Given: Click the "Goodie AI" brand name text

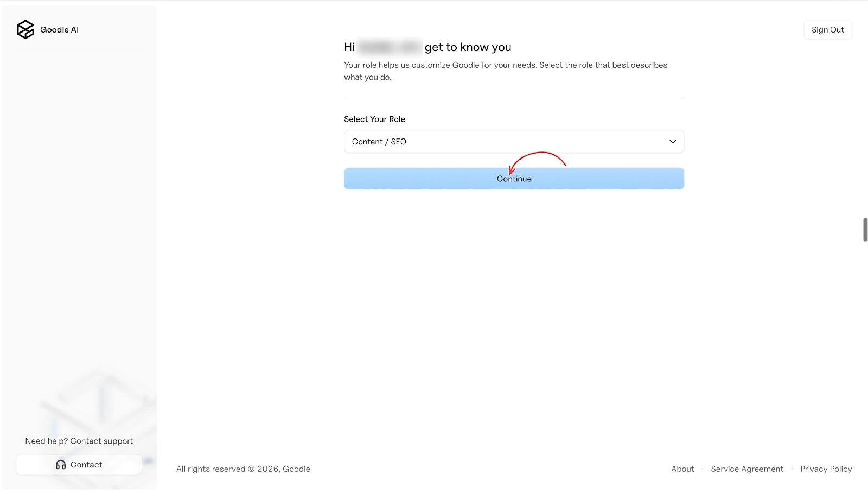Looking at the screenshot, I should click(60, 30).
